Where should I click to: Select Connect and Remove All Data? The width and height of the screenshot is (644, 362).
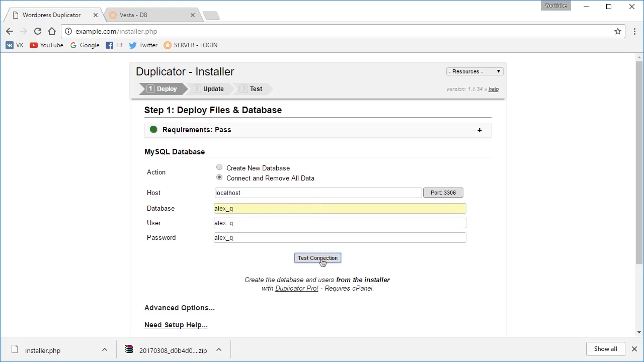tap(219, 177)
